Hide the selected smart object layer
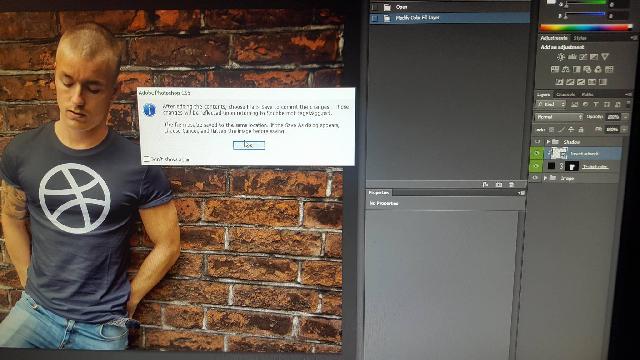The width and height of the screenshot is (640, 360). (537, 153)
